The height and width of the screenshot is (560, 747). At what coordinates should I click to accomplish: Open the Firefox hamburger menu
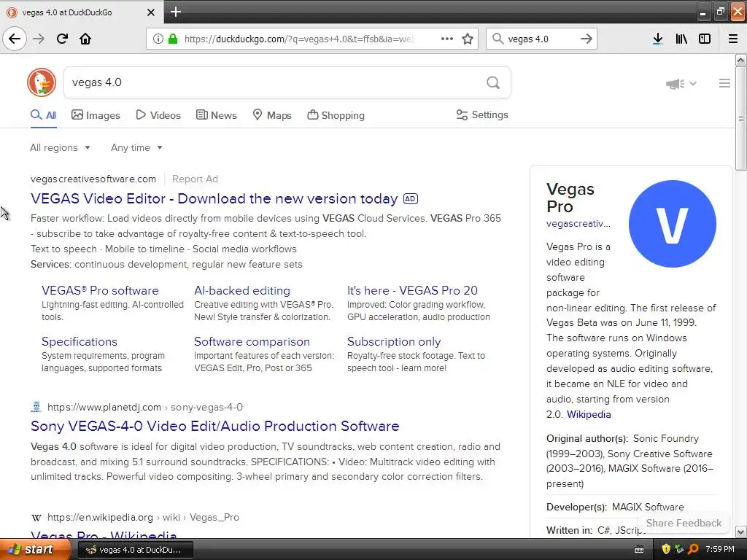point(733,39)
